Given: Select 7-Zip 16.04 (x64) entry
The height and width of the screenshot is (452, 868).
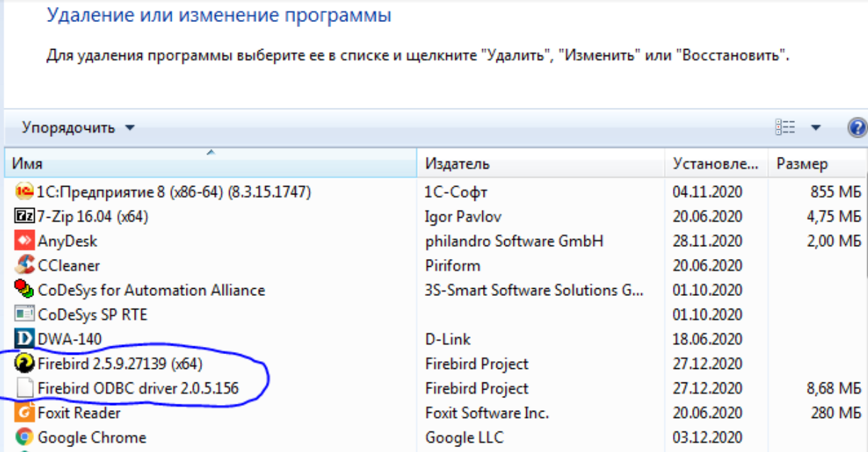Looking at the screenshot, I should (93, 216).
